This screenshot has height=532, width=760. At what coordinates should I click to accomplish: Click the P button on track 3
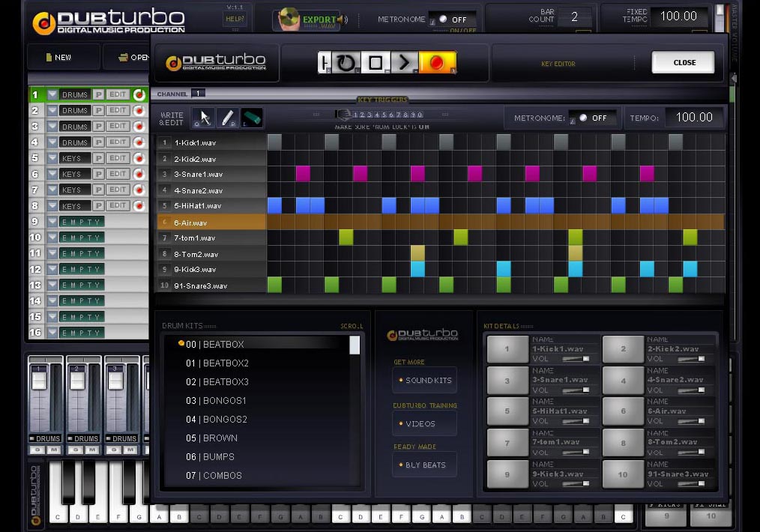pyautogui.click(x=98, y=126)
